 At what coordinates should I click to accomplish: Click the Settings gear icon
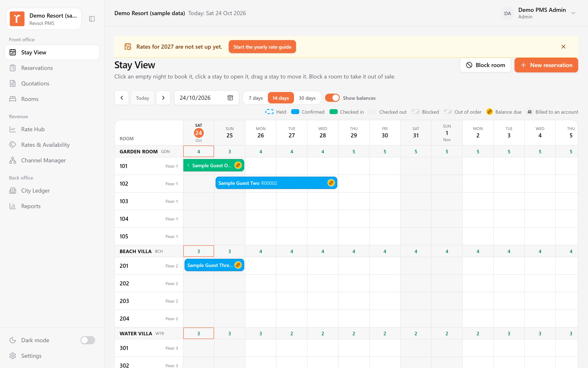13,356
